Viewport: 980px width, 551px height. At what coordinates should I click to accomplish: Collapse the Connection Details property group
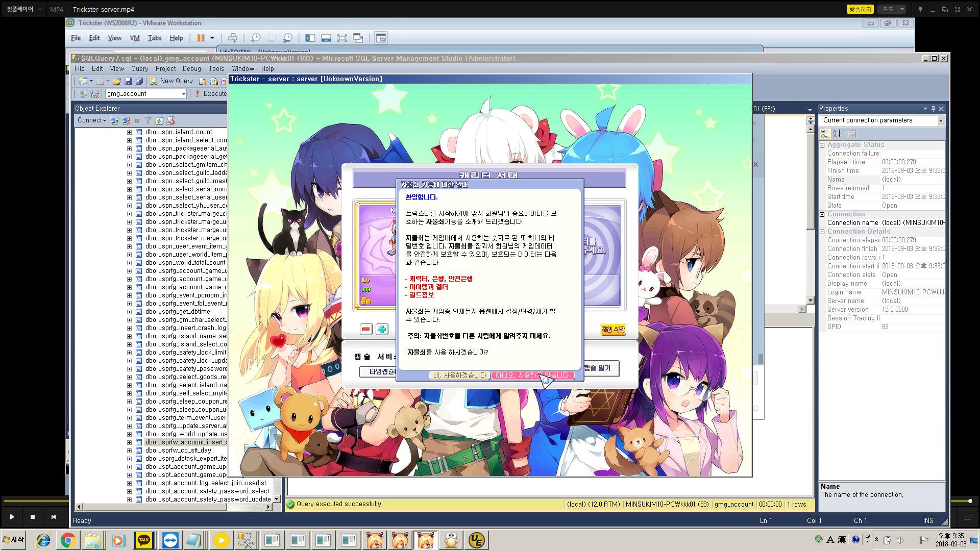pos(822,232)
